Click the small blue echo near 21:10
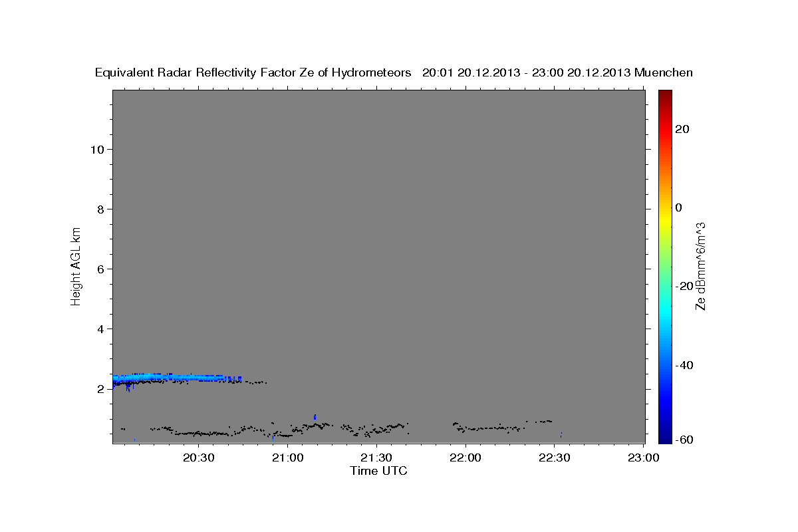Image resolution: width=798 pixels, height=532 pixels. pos(315,417)
